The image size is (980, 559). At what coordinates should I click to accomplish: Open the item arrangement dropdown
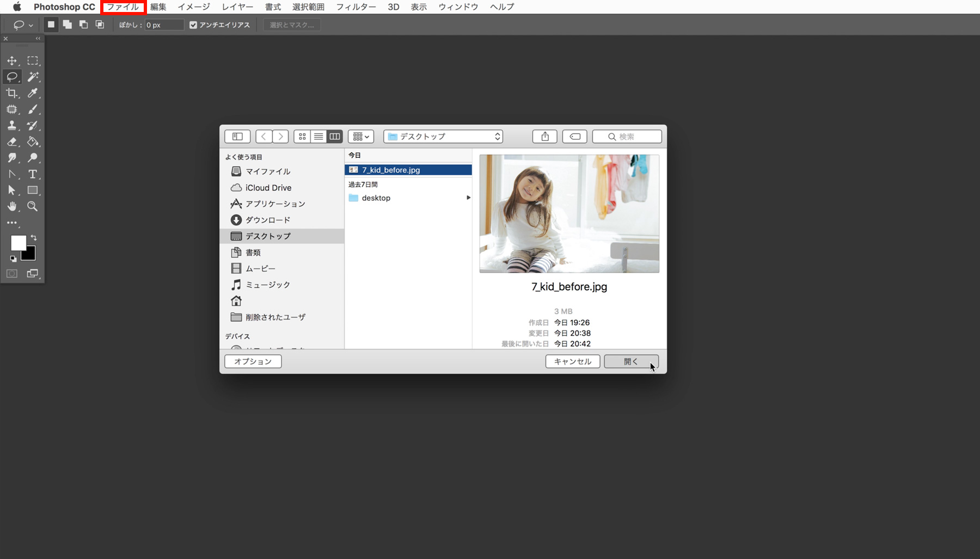click(361, 137)
